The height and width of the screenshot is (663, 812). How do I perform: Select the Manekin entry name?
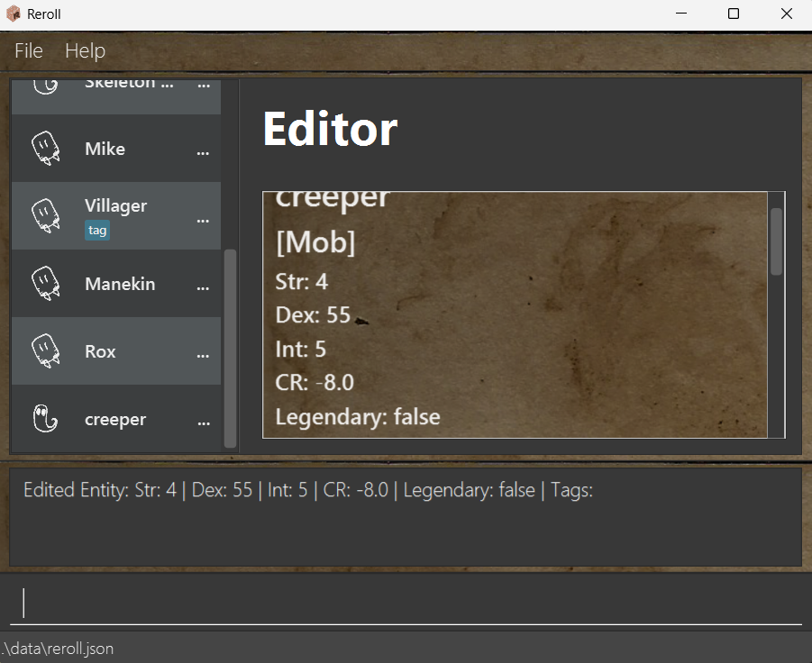pyautogui.click(x=120, y=284)
